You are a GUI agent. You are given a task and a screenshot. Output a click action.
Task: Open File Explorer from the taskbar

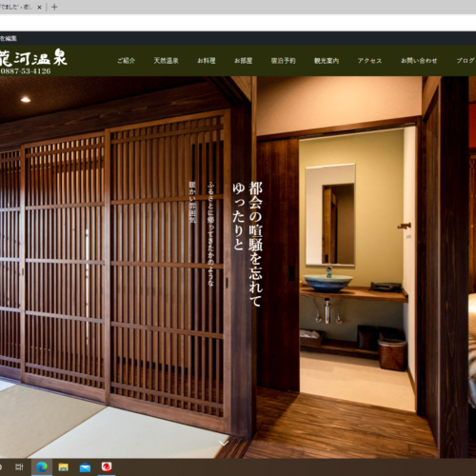(x=64, y=467)
